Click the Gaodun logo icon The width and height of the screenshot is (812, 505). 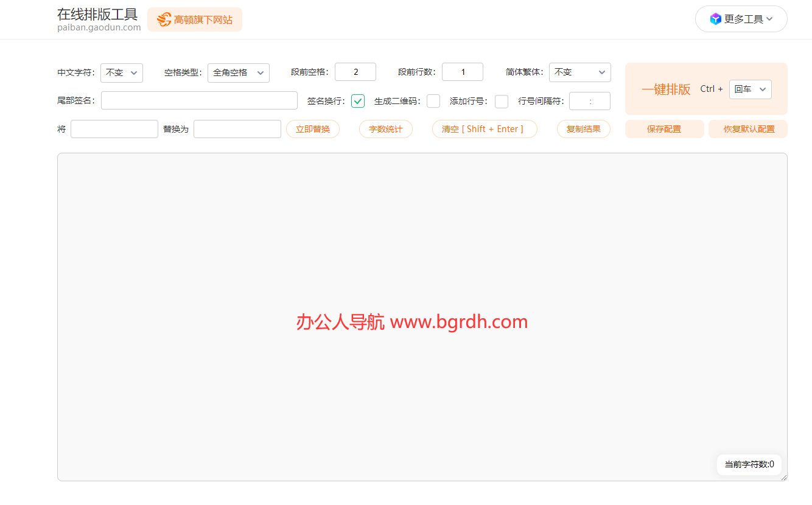point(164,19)
